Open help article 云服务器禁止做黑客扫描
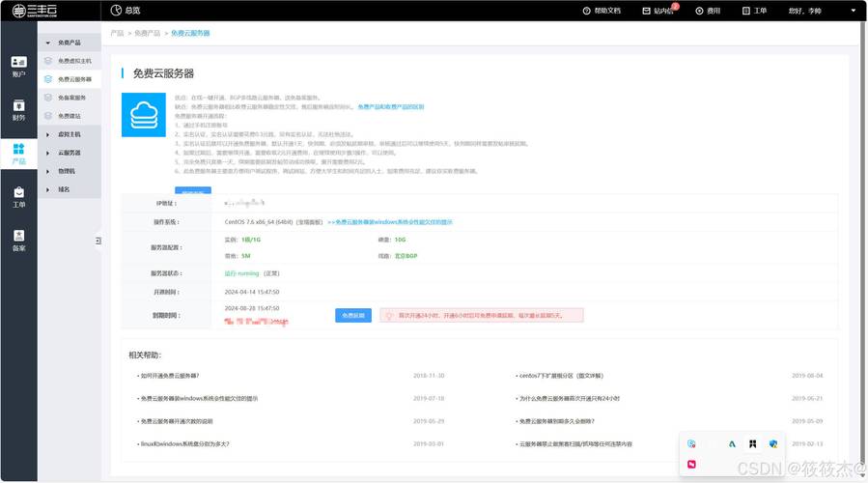This screenshot has height=483, width=868. tap(574, 443)
